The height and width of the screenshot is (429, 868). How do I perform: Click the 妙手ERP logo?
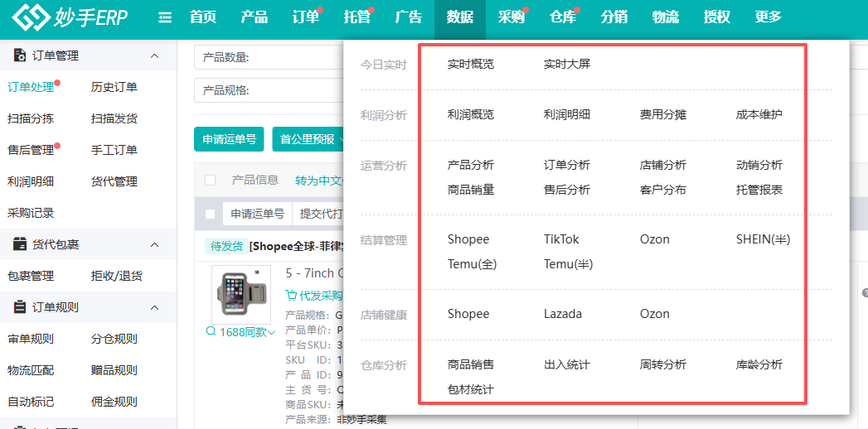(x=70, y=17)
